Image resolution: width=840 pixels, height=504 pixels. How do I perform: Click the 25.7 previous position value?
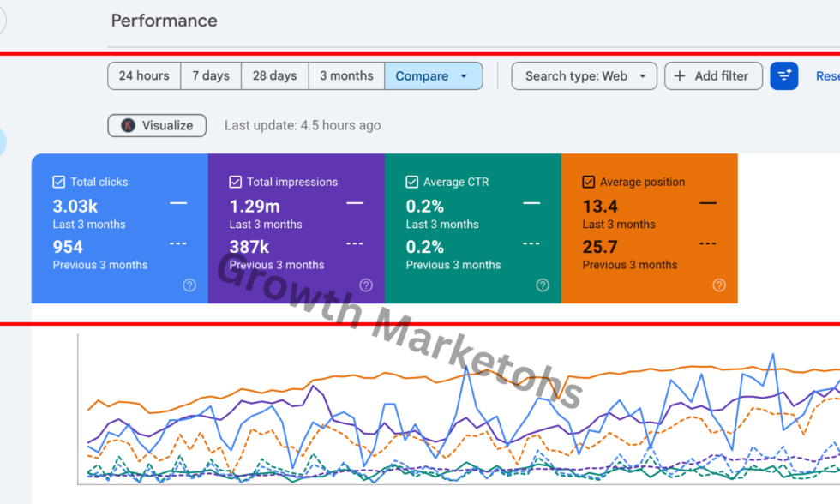click(x=600, y=247)
